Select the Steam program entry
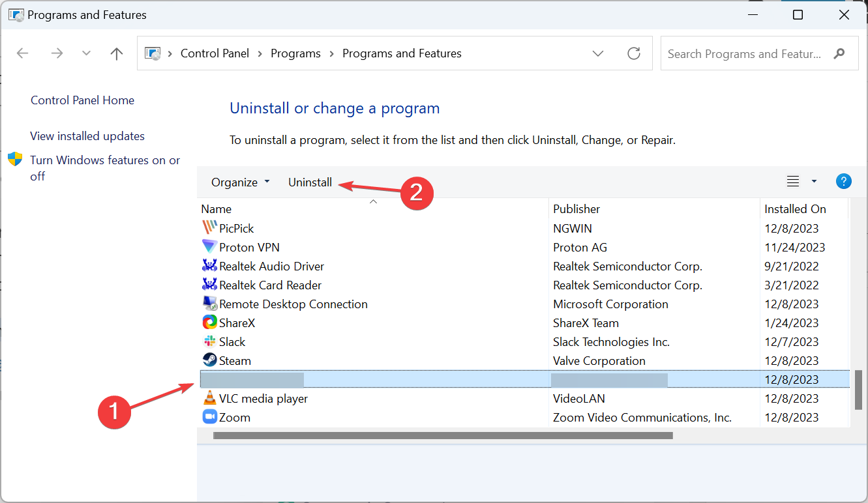This screenshot has height=503, width=868. click(x=524, y=360)
